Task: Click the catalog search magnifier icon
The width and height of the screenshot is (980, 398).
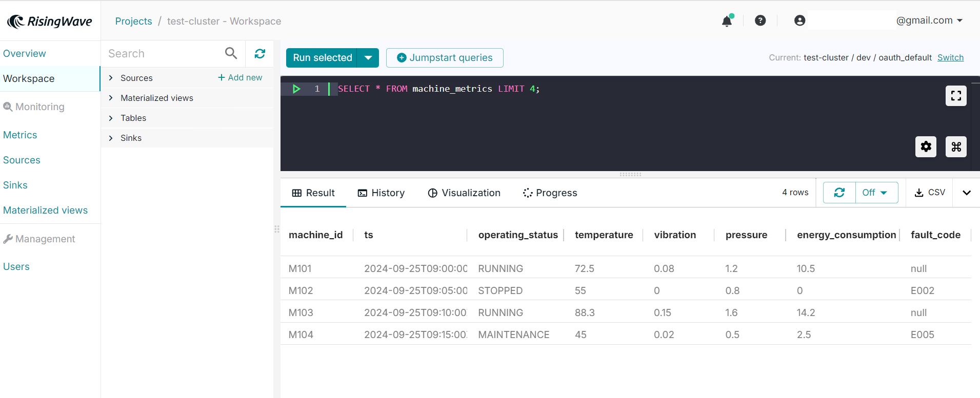Action: [231, 53]
